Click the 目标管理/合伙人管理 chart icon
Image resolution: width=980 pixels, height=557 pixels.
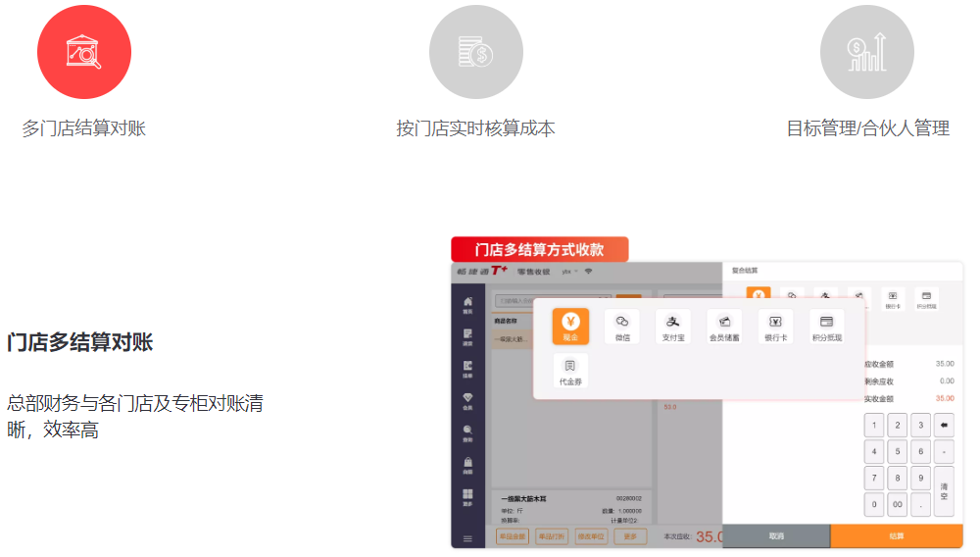point(866,52)
